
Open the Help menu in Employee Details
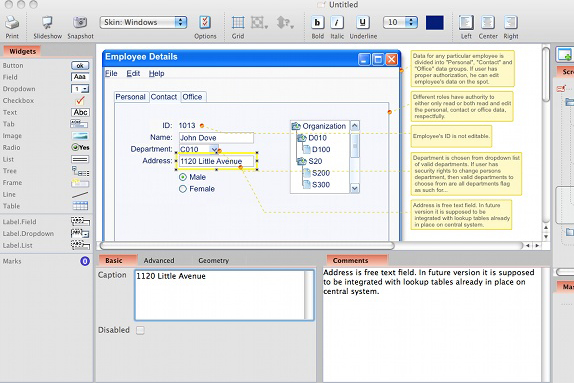tap(156, 74)
